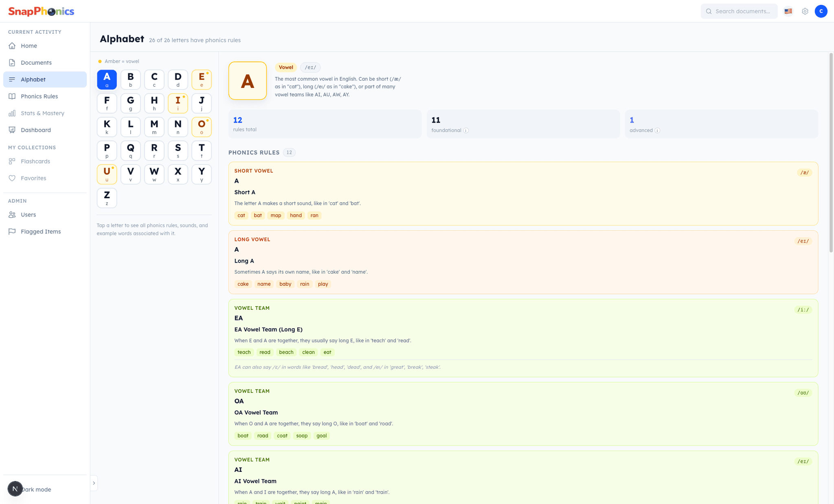Click the /æ/ sound badge on Short A
This screenshot has height=504, width=834.
coord(804,173)
